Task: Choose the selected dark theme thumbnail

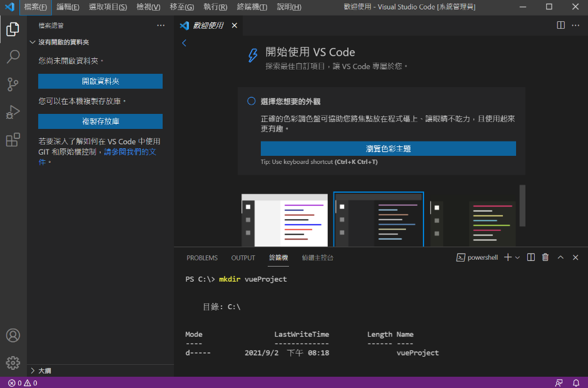Action: coord(378,220)
